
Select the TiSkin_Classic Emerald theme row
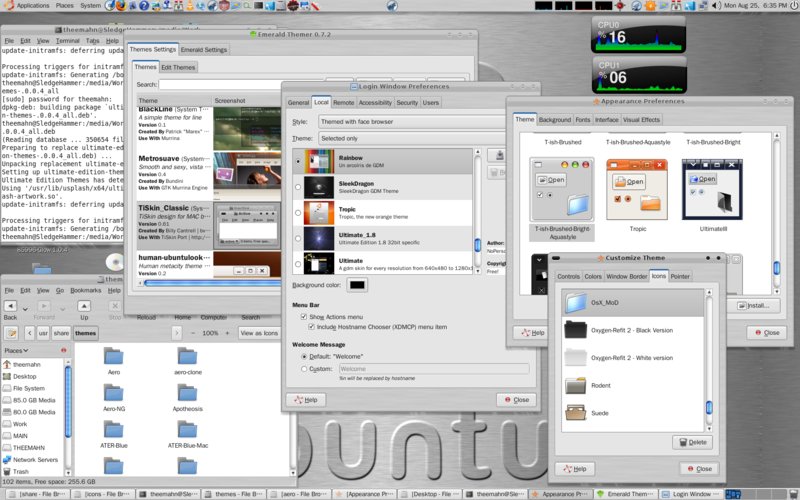[x=209, y=225]
